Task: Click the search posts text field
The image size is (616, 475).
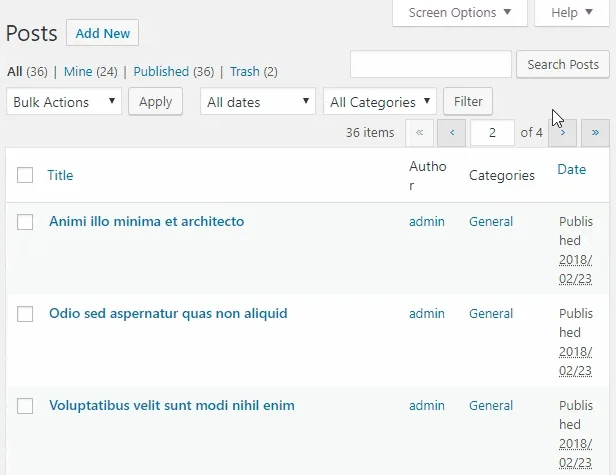Action: pos(430,65)
